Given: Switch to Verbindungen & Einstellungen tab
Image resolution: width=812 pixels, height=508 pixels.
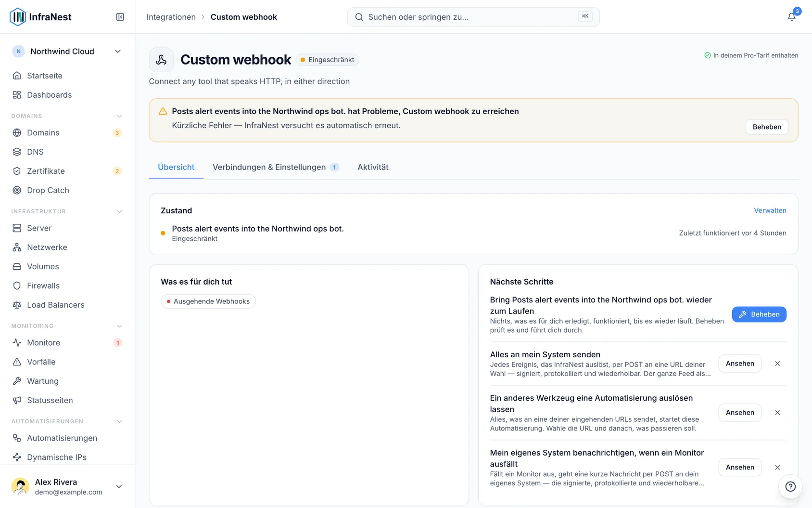Looking at the screenshot, I should pos(276,167).
